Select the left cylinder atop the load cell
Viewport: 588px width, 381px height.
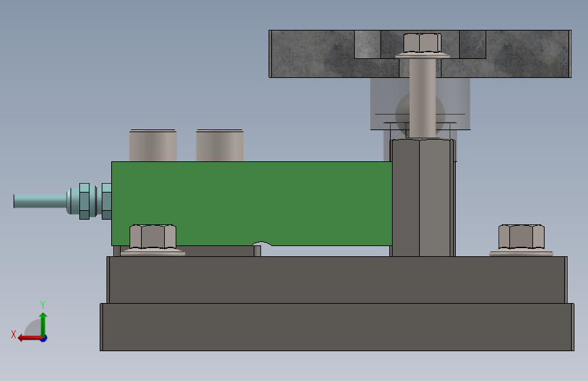(x=153, y=146)
